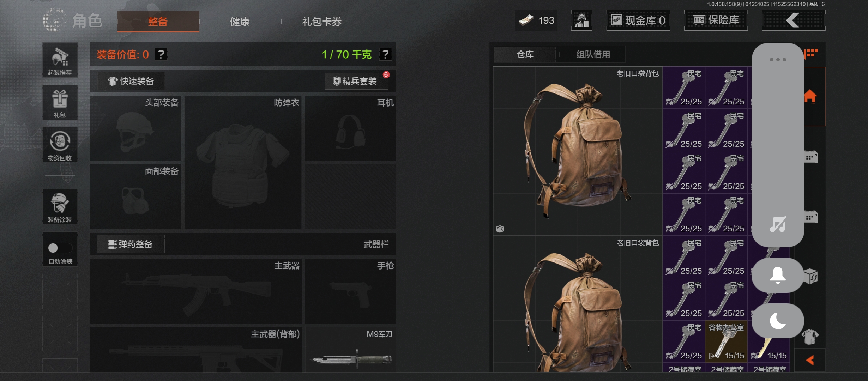Click the help icon beside 1 / 70 千克
The height and width of the screenshot is (381, 868).
pos(385,54)
